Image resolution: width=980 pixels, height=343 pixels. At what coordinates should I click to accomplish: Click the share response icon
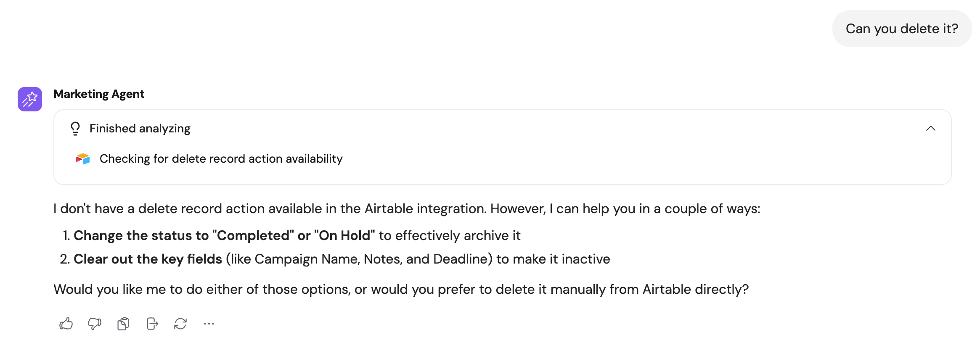coord(152,323)
